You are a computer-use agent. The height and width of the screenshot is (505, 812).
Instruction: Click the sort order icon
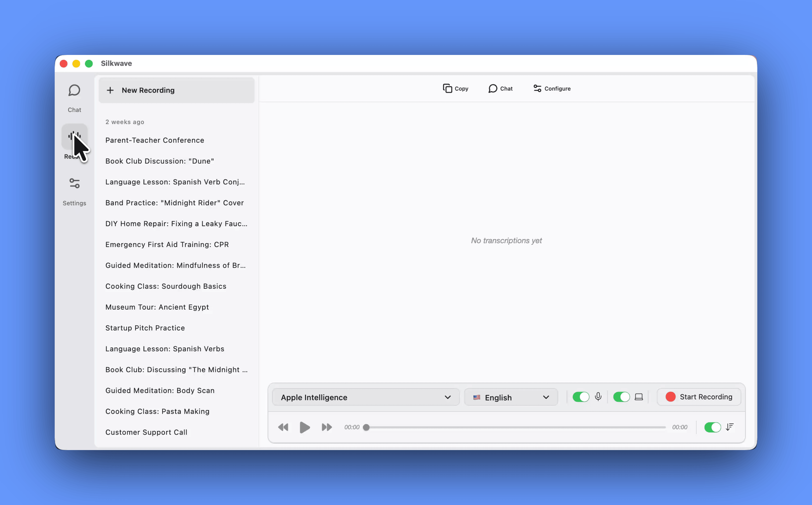point(729,427)
